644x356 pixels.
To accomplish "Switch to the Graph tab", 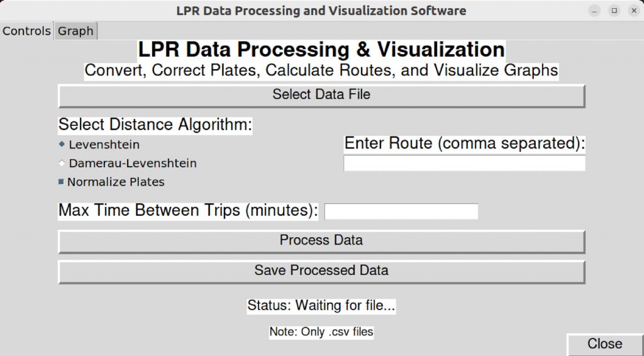I will pos(75,31).
